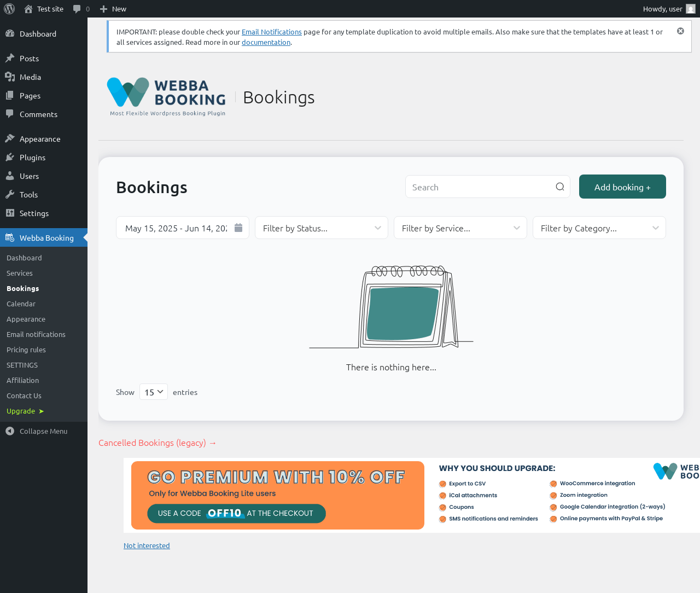Open Calendar submenu item
The width and height of the screenshot is (700, 593).
pos(21,304)
